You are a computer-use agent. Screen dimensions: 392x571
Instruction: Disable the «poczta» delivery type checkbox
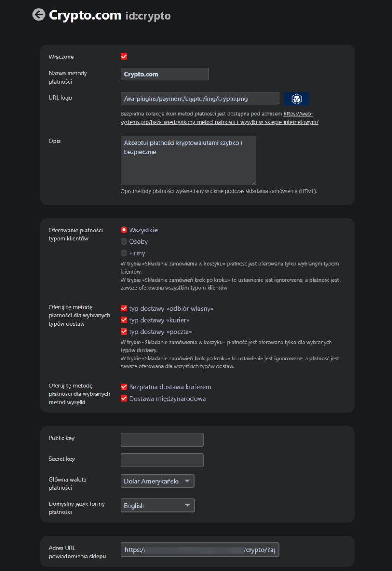(x=124, y=332)
